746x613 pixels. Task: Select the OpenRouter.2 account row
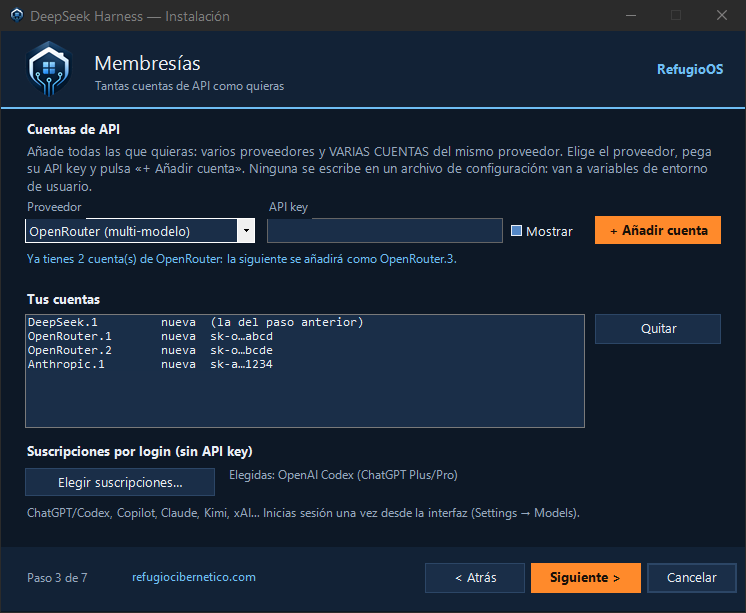[304, 350]
